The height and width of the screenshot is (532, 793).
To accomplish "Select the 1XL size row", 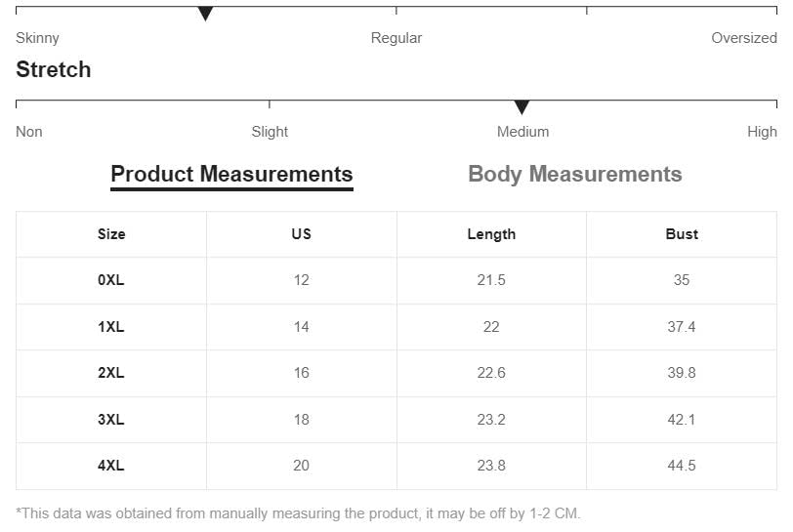I will pyautogui.click(x=111, y=327).
